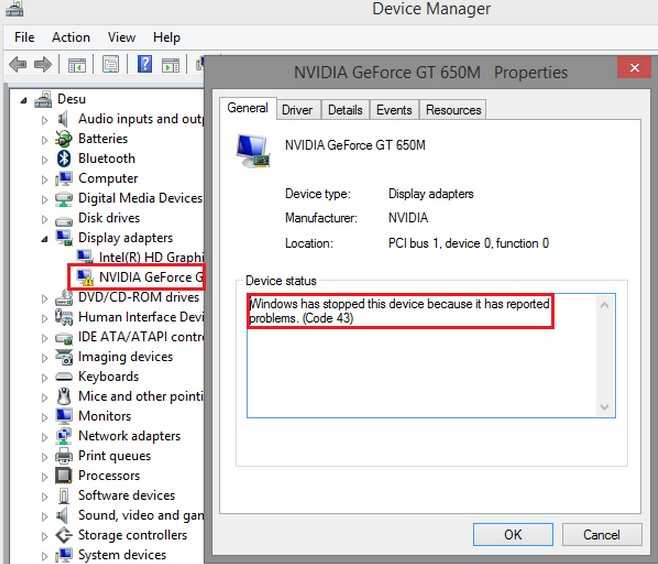Click the Device status scroll down arrow

(x=604, y=406)
